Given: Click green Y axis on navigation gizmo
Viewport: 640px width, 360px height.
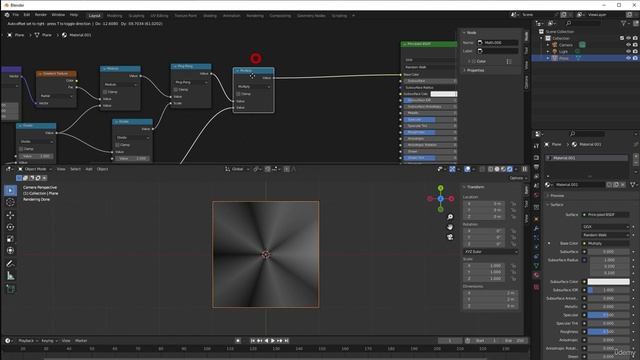Looking at the screenshot, I should pos(440,188).
